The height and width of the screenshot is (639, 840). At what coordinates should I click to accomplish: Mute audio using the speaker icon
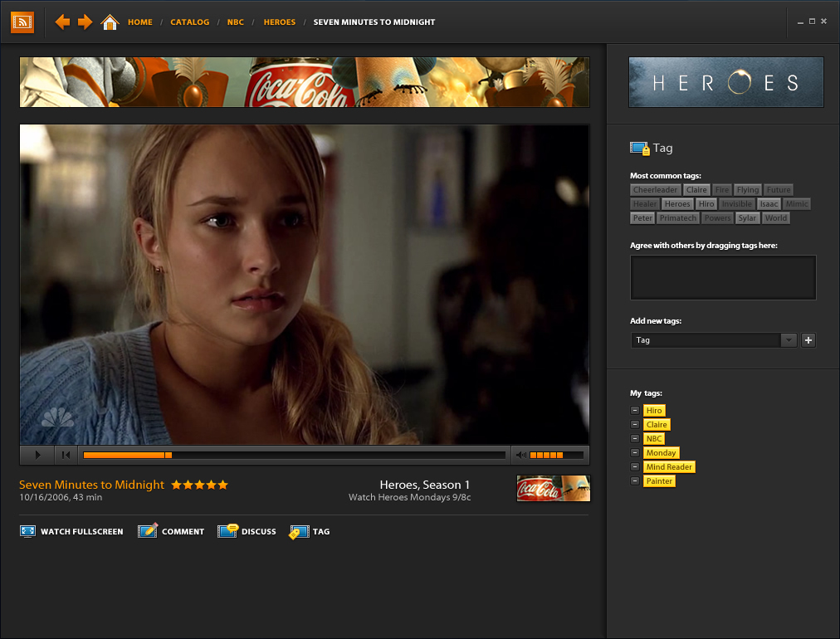(x=520, y=455)
